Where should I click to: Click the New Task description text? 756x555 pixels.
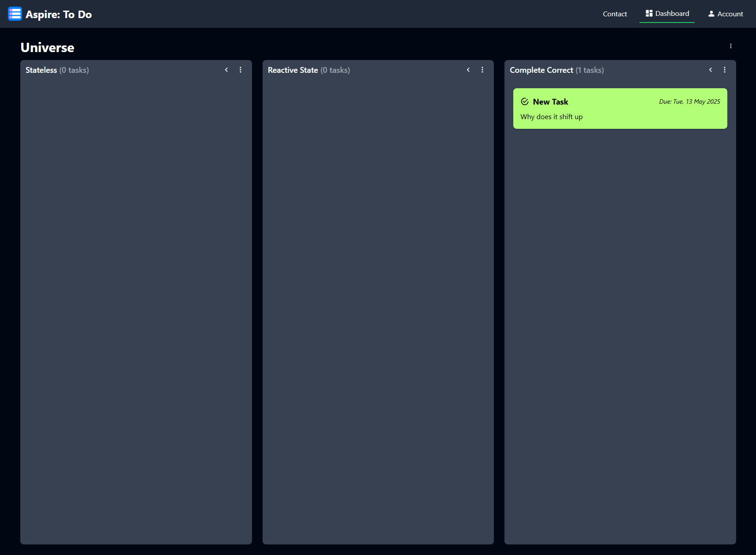pyautogui.click(x=551, y=116)
